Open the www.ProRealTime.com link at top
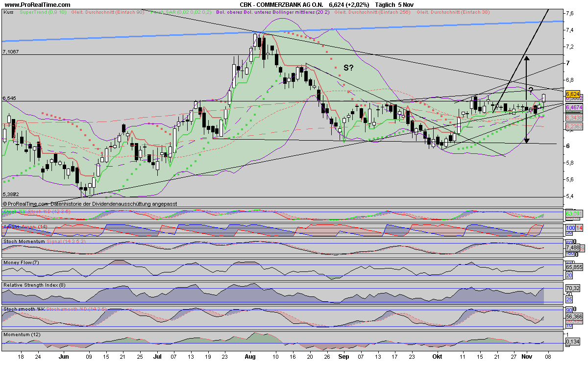This screenshot has width=588, height=392. tap(37, 4)
